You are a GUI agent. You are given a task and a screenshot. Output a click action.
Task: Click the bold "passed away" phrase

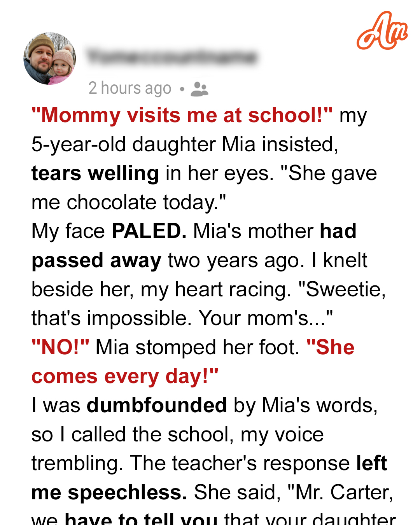[96, 261]
